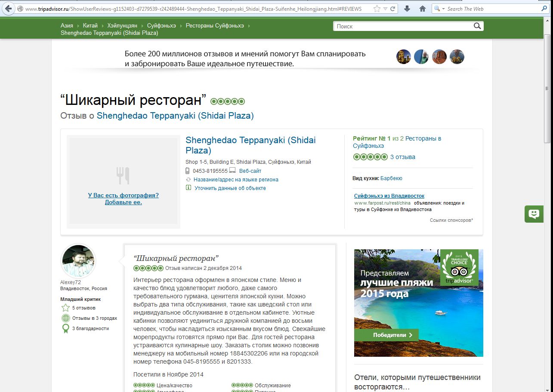Click the ribbon icon beside 3 благодарности

65,328
